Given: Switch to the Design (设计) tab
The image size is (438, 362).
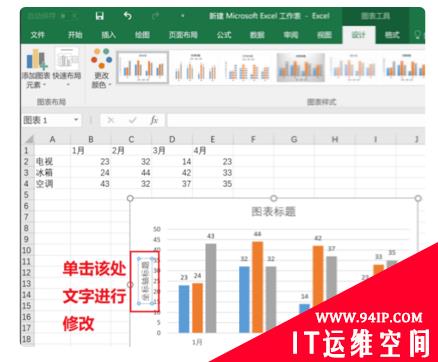Looking at the screenshot, I should coord(359,35).
